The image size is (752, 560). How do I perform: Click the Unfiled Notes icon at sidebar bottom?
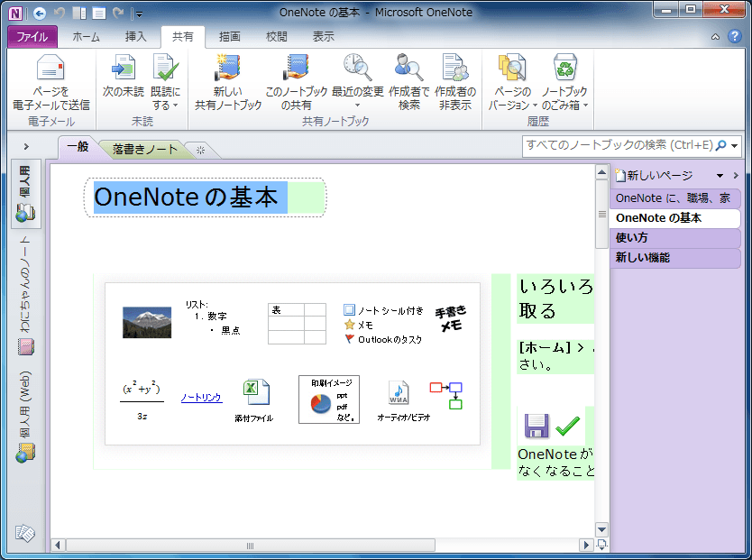point(25,533)
